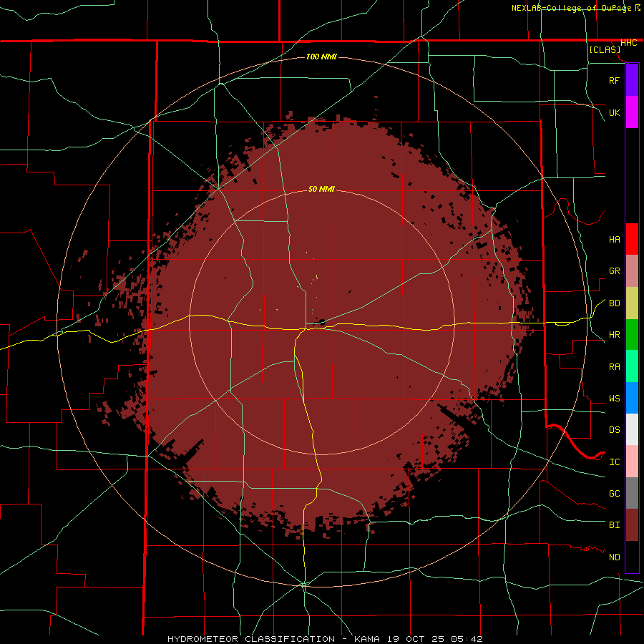This screenshot has height=644, width=644.
Task: Click the RF legend label
Action: pyautogui.click(x=614, y=80)
